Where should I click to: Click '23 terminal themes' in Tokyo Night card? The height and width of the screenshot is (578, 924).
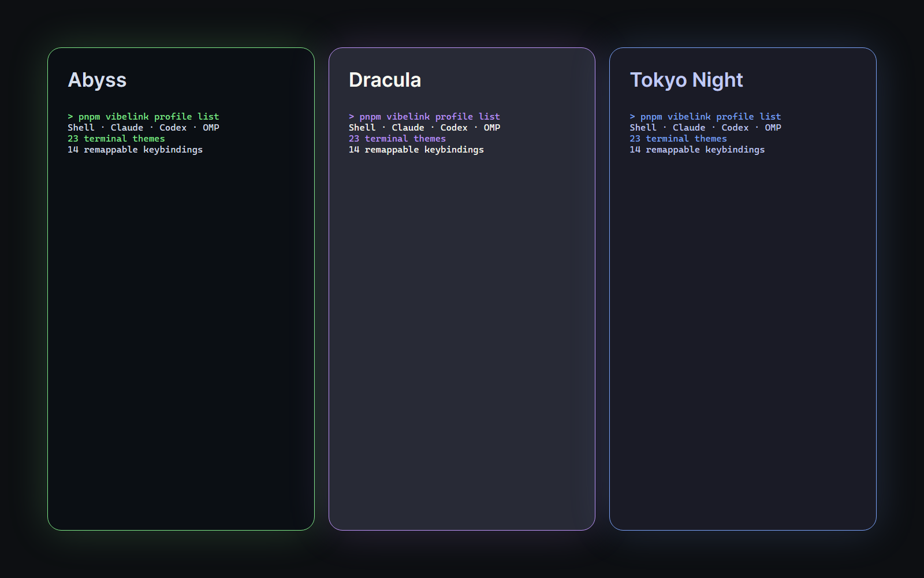point(678,139)
